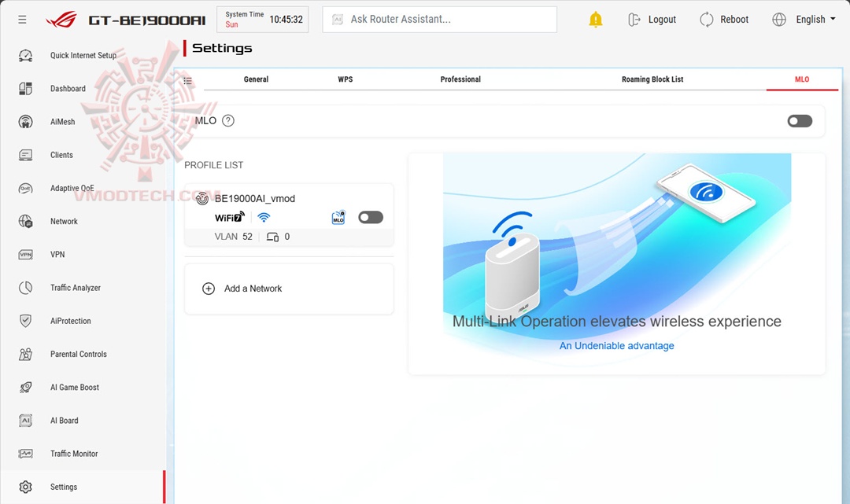The width and height of the screenshot is (850, 504).
Task: Click the globe language icon
Action: click(779, 20)
